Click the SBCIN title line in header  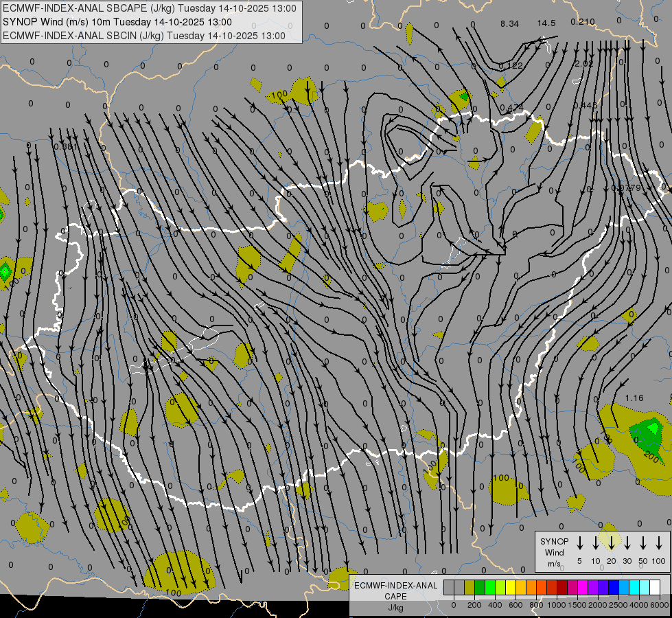coord(144,36)
